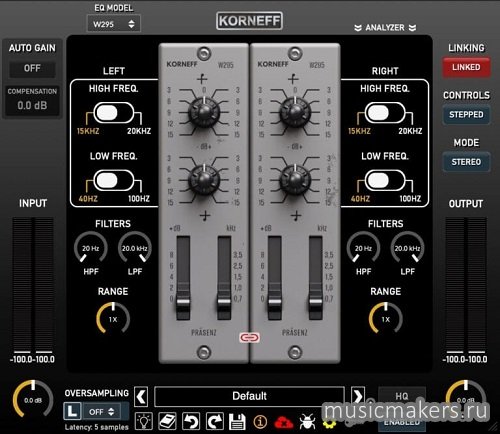Toggle the left Low Freq. 40HZ/100HZ switch
Image resolution: width=500 pixels, height=434 pixels.
pos(114,180)
